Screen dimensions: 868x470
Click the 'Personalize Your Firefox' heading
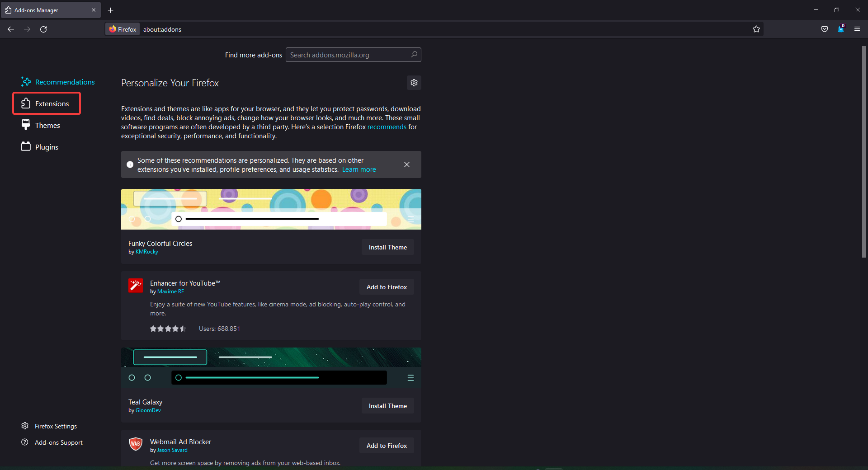coord(170,83)
